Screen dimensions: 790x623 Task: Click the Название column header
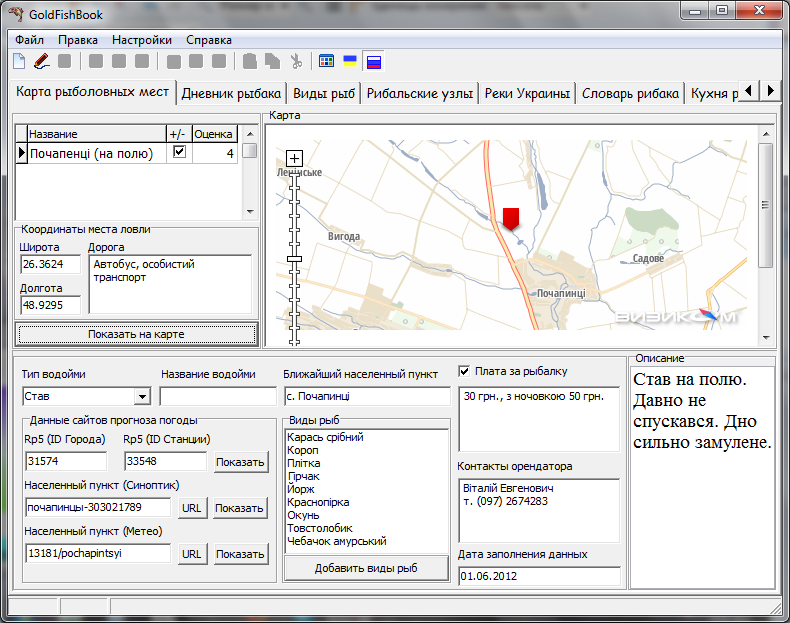pyautogui.click(x=97, y=134)
